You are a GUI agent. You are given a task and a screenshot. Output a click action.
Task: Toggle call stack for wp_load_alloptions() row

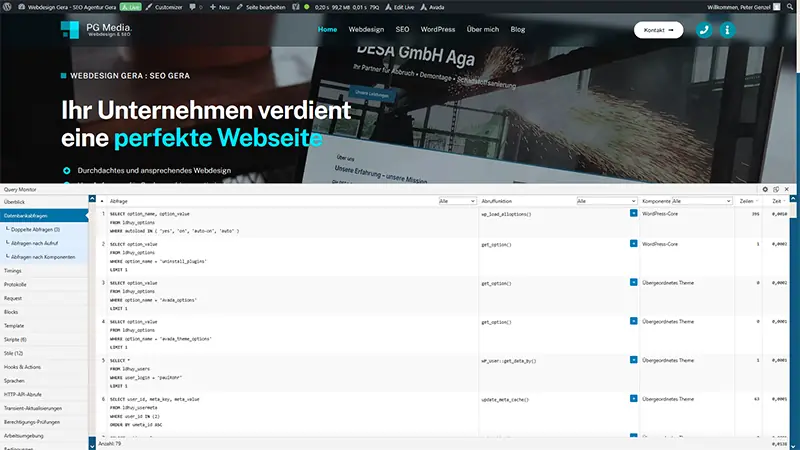tap(633, 213)
